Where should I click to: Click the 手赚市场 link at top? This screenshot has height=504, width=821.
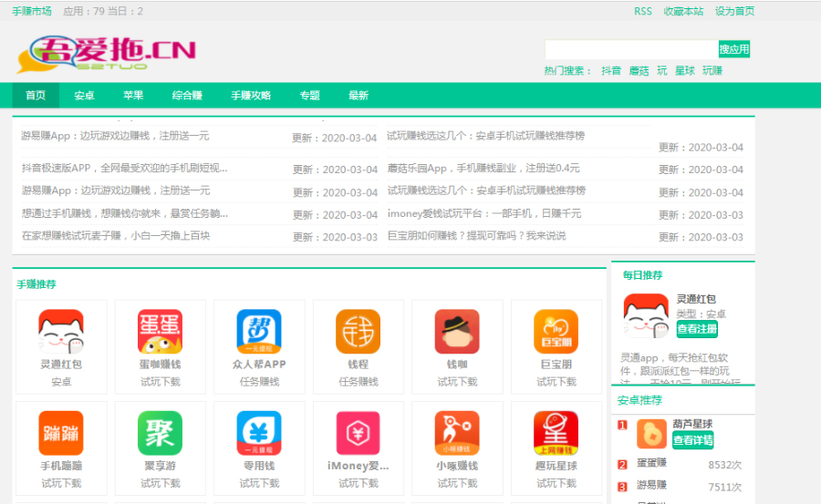(x=32, y=11)
